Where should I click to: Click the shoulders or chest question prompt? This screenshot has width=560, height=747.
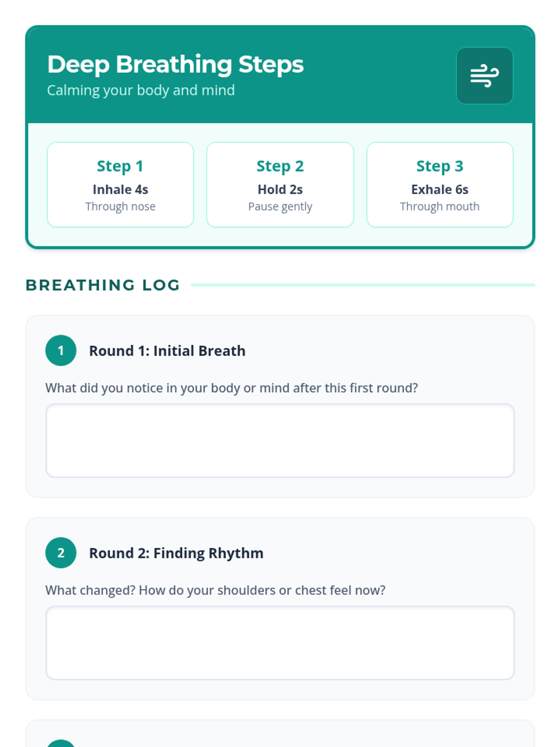pos(215,590)
